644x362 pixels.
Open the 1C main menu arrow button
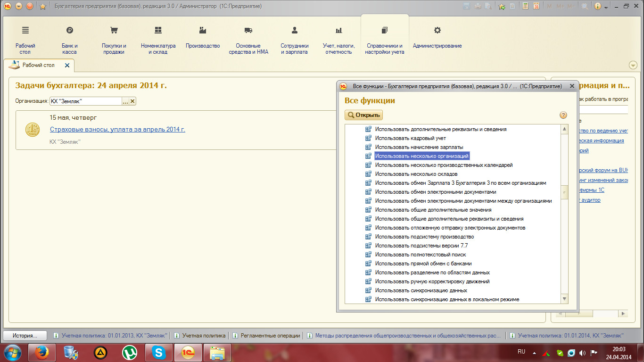click(19, 6)
